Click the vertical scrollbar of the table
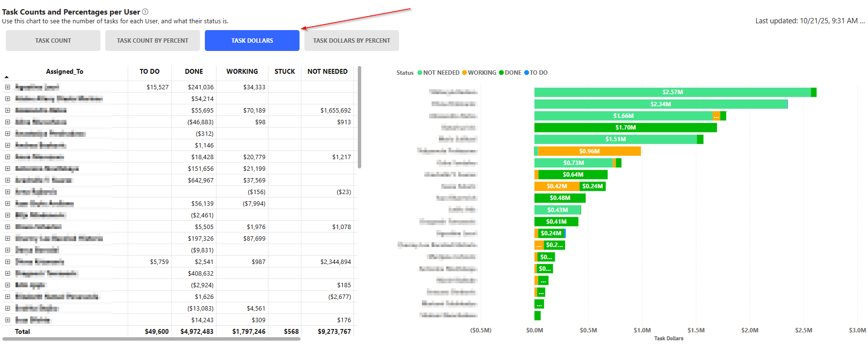This screenshot has width=868, height=345. coord(359,117)
